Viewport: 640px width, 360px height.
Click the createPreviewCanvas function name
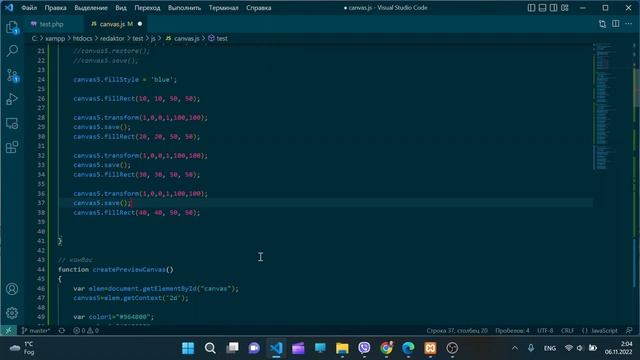129,270
